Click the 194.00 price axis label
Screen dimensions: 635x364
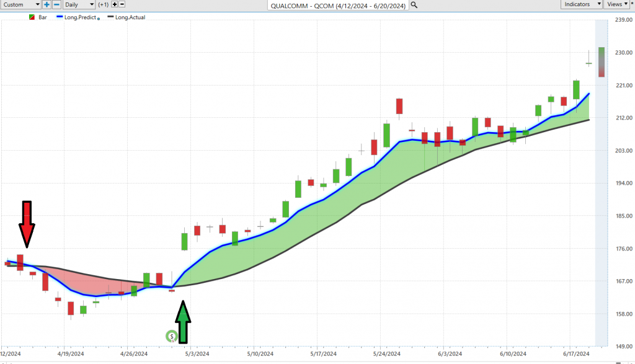623,184
